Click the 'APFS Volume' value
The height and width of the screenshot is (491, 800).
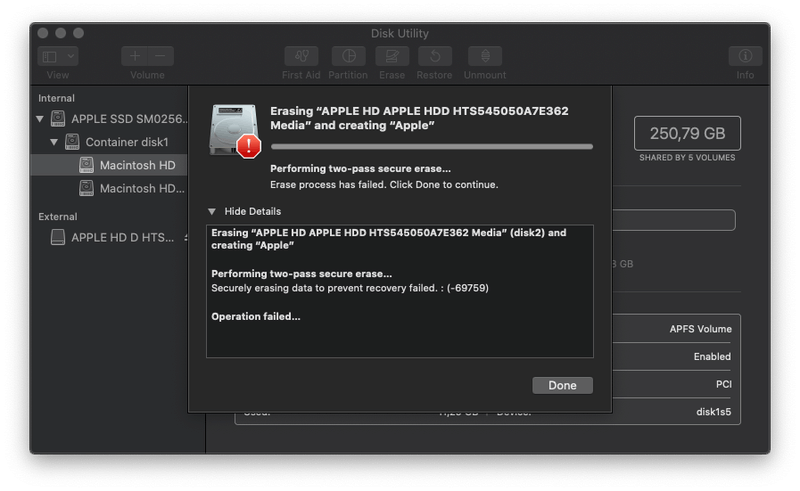pos(701,329)
